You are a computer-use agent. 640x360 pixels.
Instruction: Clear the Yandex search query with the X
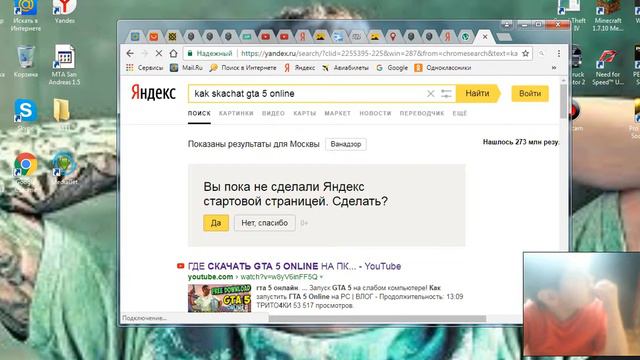click(431, 94)
